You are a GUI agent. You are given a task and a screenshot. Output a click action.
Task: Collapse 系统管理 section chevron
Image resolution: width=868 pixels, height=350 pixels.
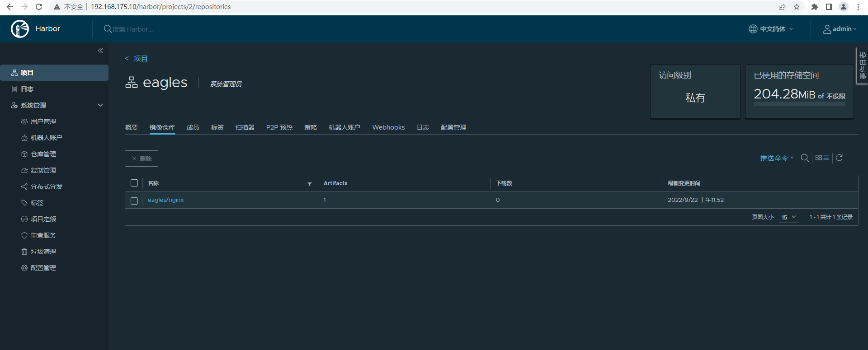click(x=100, y=105)
